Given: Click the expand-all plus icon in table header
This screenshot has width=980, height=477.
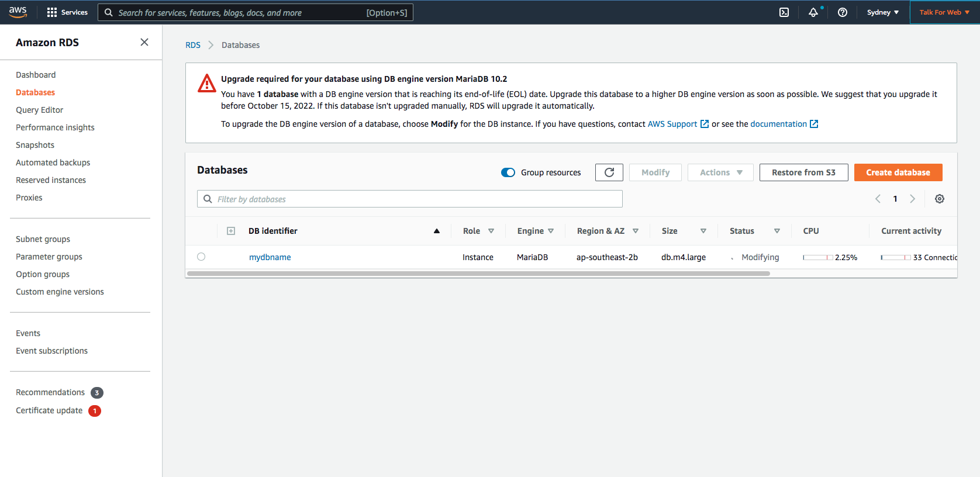Looking at the screenshot, I should 231,231.
